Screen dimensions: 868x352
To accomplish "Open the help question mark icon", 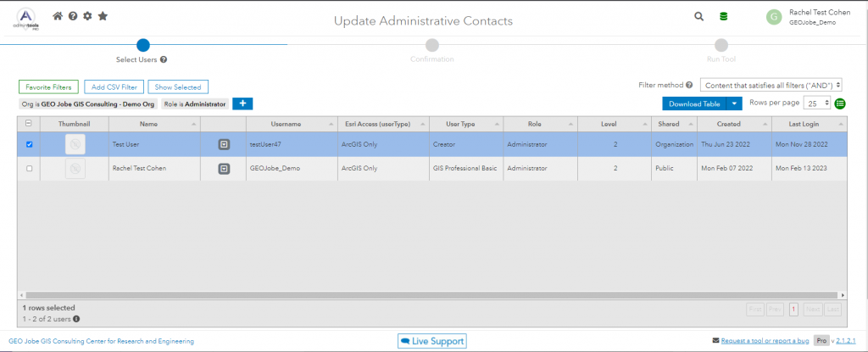I will tap(73, 16).
